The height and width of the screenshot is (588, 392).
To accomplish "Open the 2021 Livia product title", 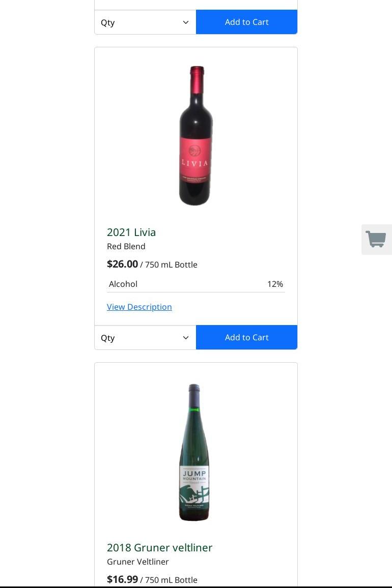I will coord(131,232).
